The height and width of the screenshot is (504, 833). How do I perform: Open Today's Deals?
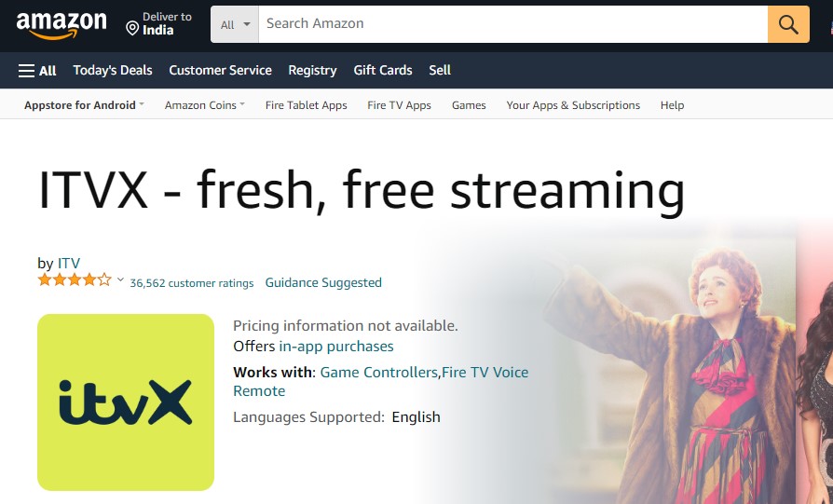113,70
